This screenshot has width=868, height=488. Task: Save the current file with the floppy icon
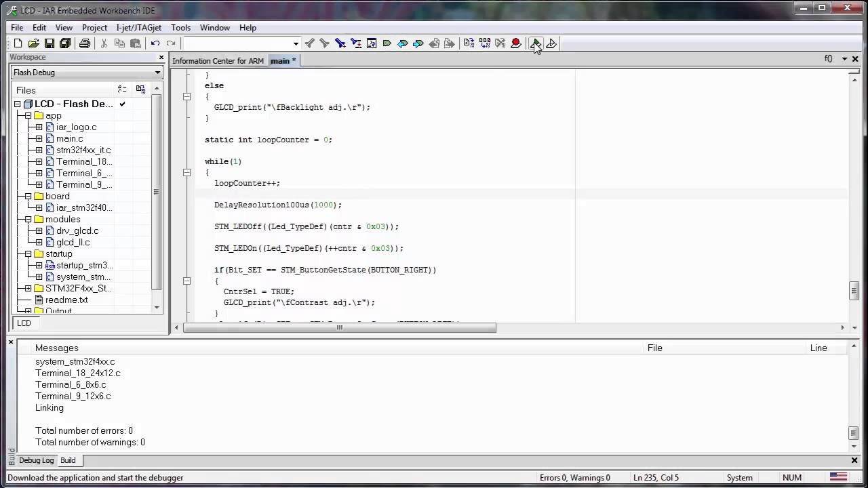pyautogui.click(x=49, y=43)
